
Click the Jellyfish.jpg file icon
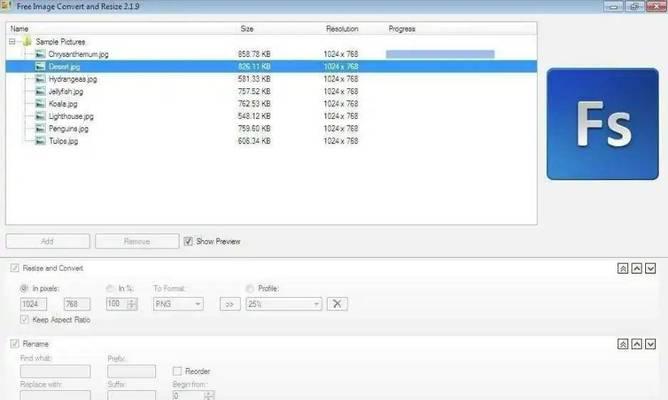[x=40, y=91]
